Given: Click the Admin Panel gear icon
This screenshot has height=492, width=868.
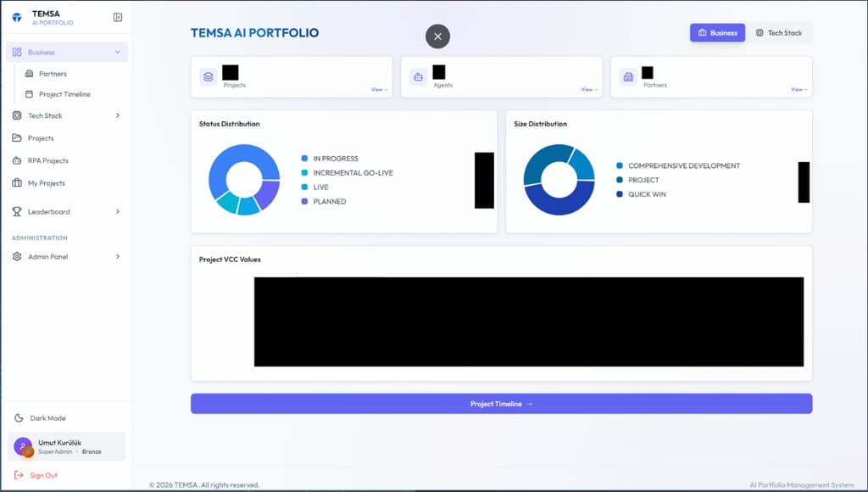Looking at the screenshot, I should [17, 256].
